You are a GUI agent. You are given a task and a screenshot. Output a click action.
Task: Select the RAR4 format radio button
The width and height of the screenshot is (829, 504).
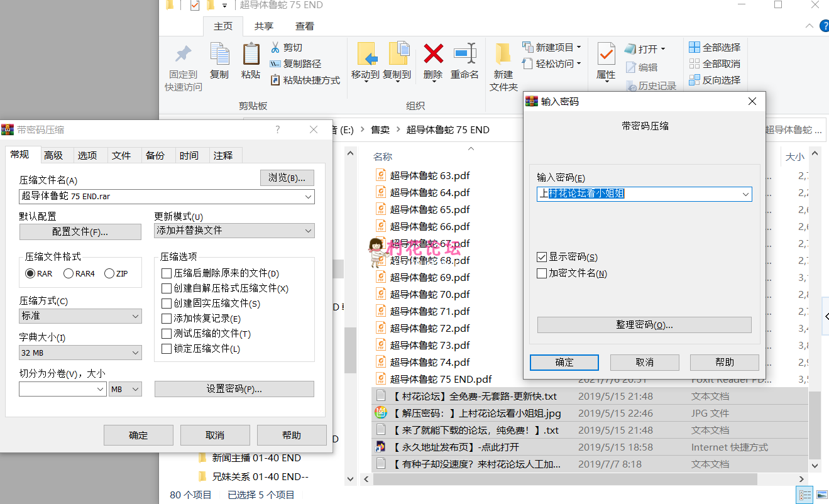tap(69, 273)
